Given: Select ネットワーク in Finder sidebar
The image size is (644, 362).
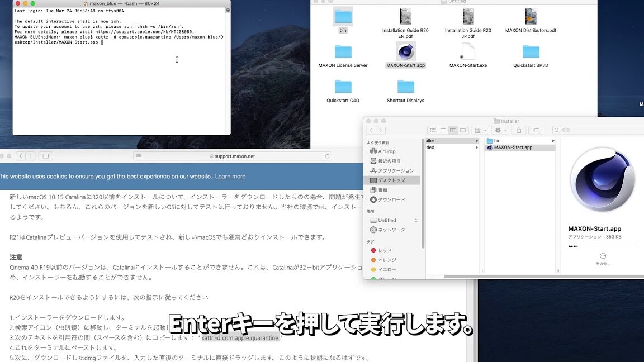Looking at the screenshot, I should tap(387, 230).
